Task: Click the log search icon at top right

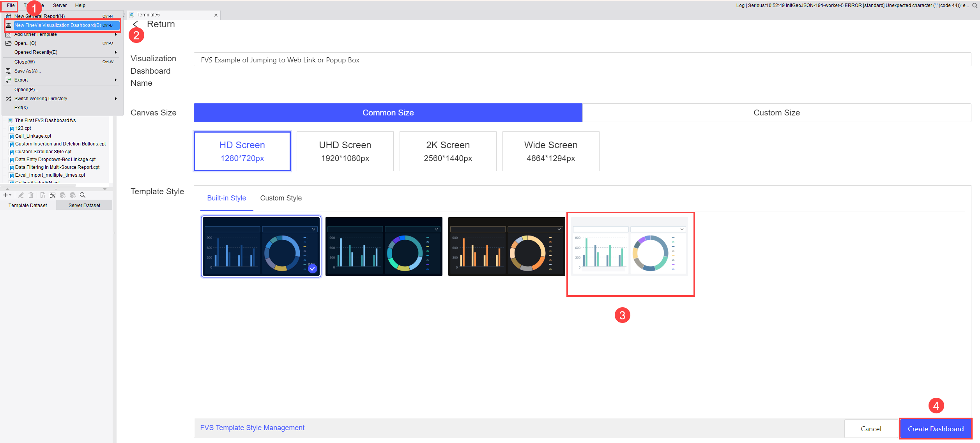Action: [975, 5]
